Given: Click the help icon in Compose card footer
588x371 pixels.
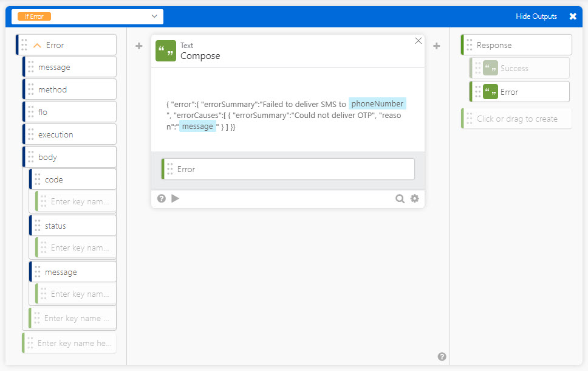Looking at the screenshot, I should pyautogui.click(x=162, y=198).
